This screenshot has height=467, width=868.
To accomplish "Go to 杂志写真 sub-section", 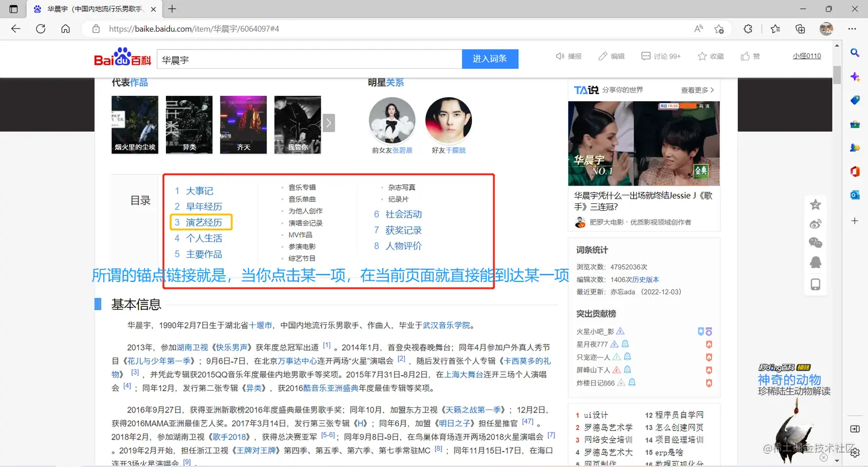I will tap(402, 187).
